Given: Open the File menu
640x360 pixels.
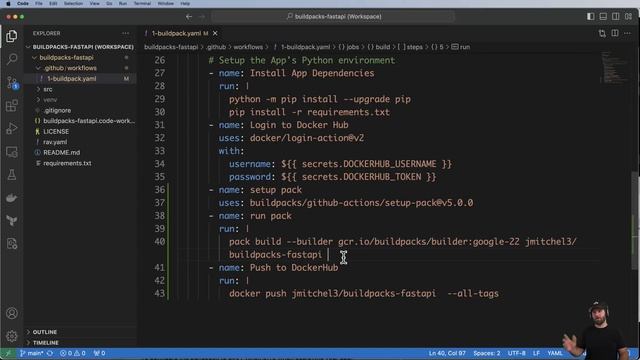Looking at the screenshot, I should pyautogui.click(x=38, y=3).
